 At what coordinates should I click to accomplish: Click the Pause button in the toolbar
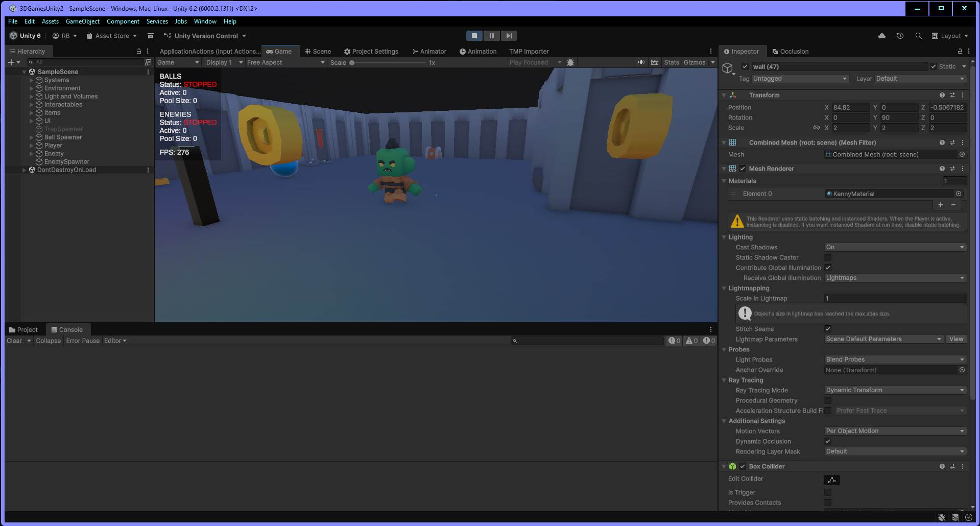(491, 35)
